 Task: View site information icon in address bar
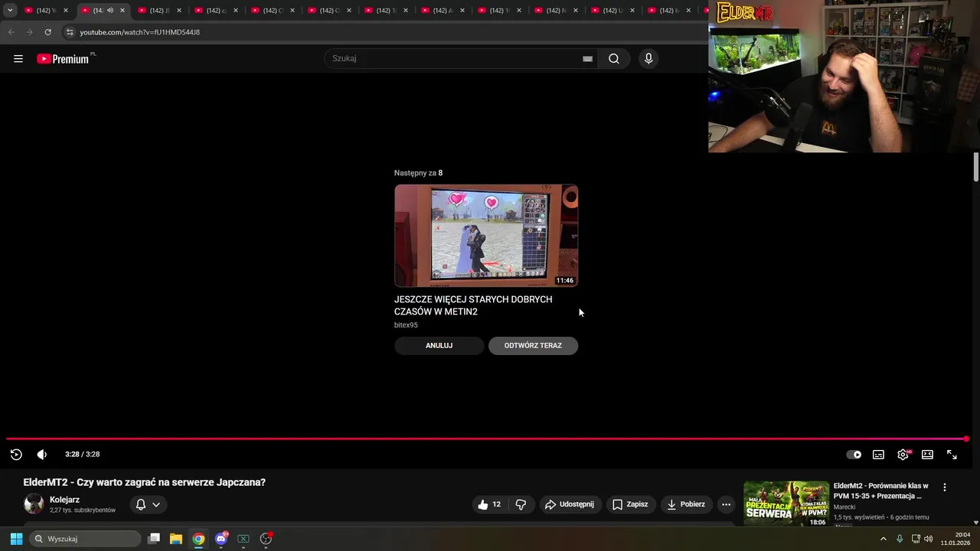tap(70, 32)
